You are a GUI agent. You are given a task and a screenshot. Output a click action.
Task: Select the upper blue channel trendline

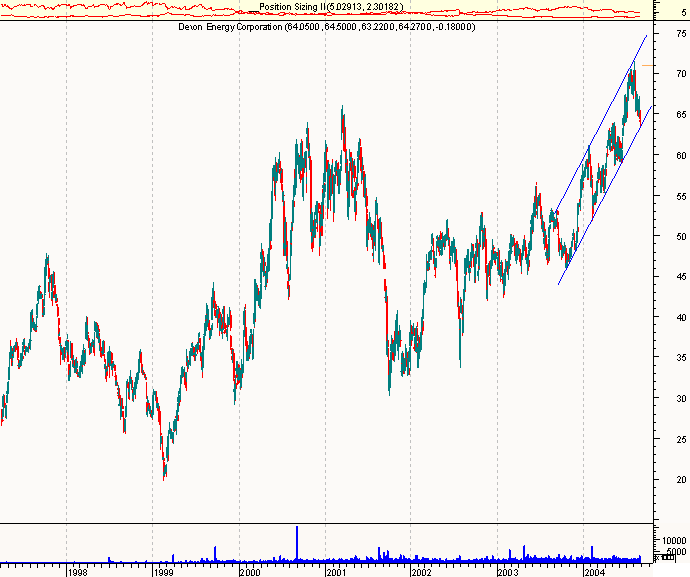point(601,124)
